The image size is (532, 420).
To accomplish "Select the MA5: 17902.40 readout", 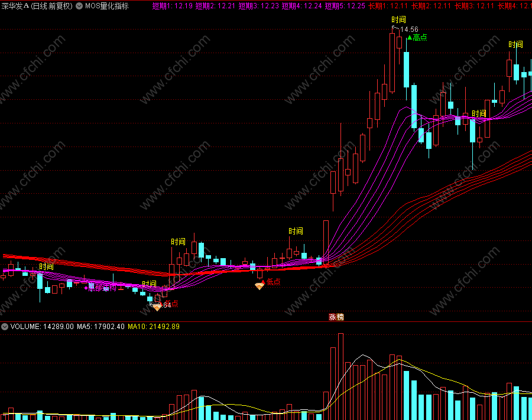I will click(x=100, y=327).
